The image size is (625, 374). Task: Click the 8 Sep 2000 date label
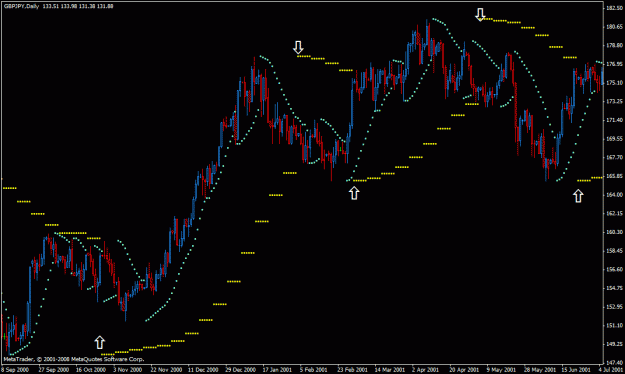pos(15,370)
